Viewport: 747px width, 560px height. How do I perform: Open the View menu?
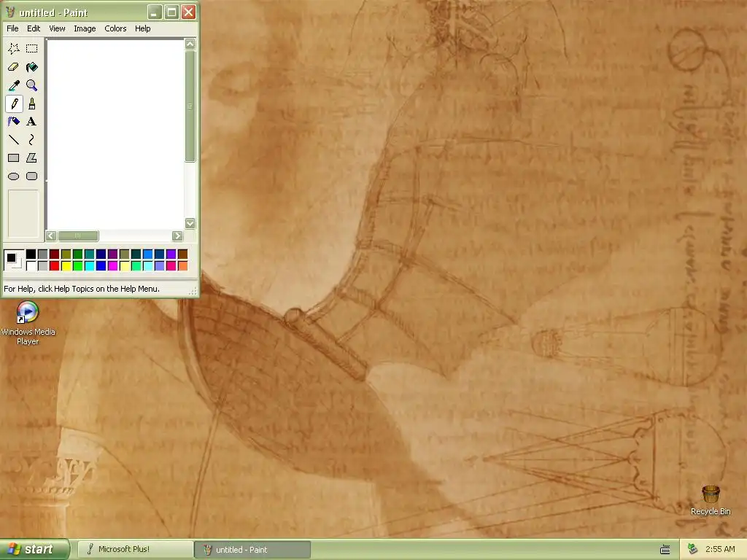click(57, 28)
